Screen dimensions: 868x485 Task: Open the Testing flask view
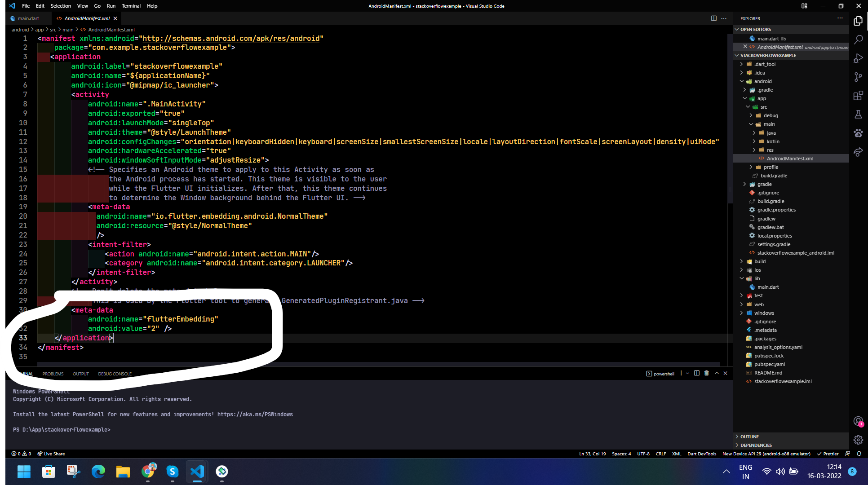[858, 115]
